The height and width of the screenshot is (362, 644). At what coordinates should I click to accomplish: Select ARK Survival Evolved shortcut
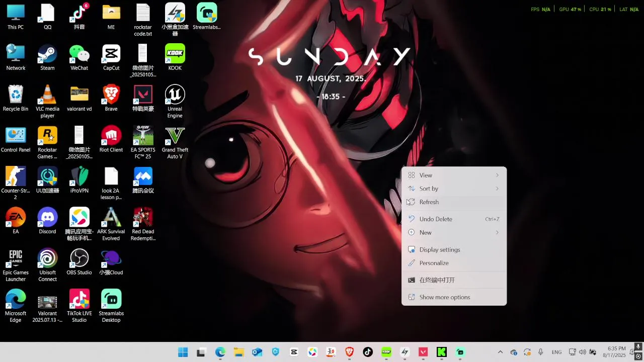click(x=111, y=224)
